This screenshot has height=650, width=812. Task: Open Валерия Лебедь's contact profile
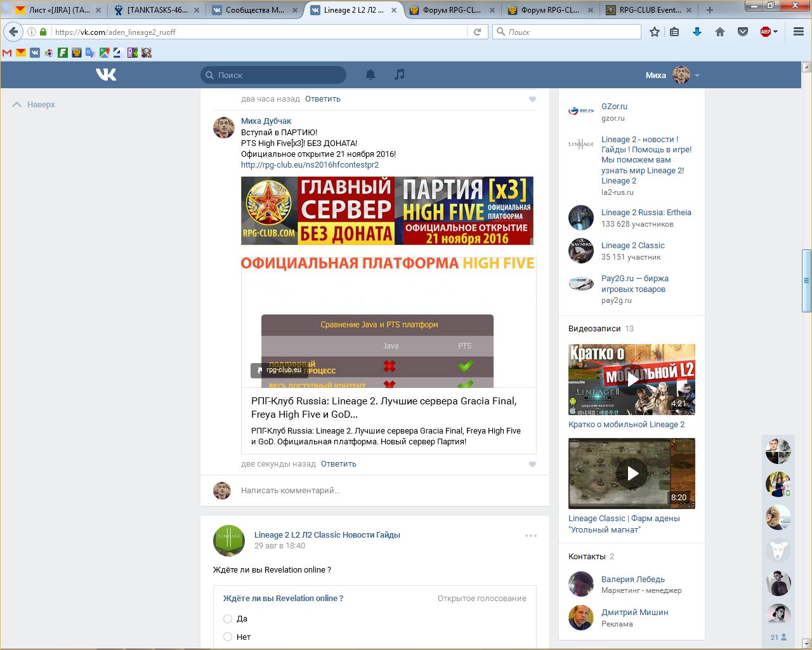[633, 580]
